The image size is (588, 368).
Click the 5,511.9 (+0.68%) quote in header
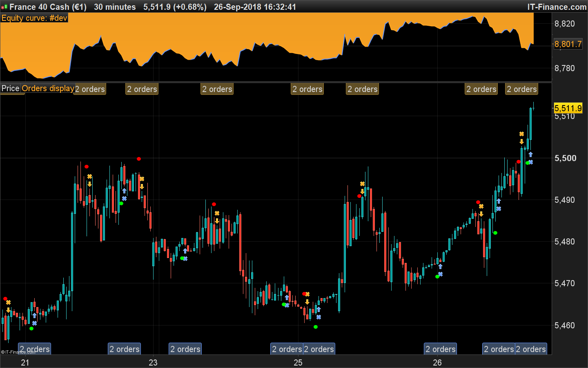(x=175, y=7)
